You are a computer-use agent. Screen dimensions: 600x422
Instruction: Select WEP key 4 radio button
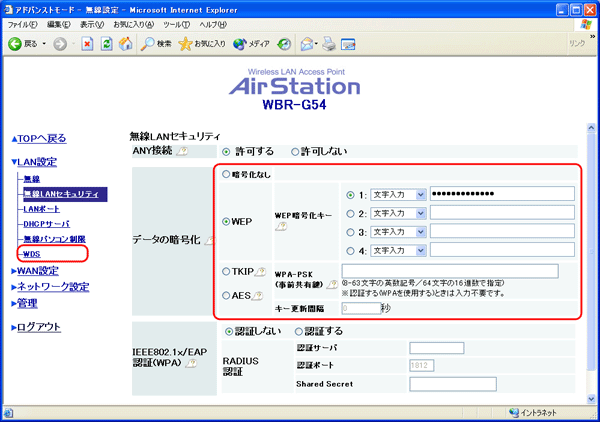click(350, 251)
